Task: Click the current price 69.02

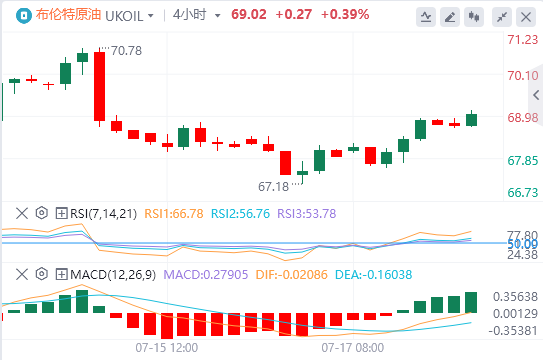Action: [x=249, y=15]
